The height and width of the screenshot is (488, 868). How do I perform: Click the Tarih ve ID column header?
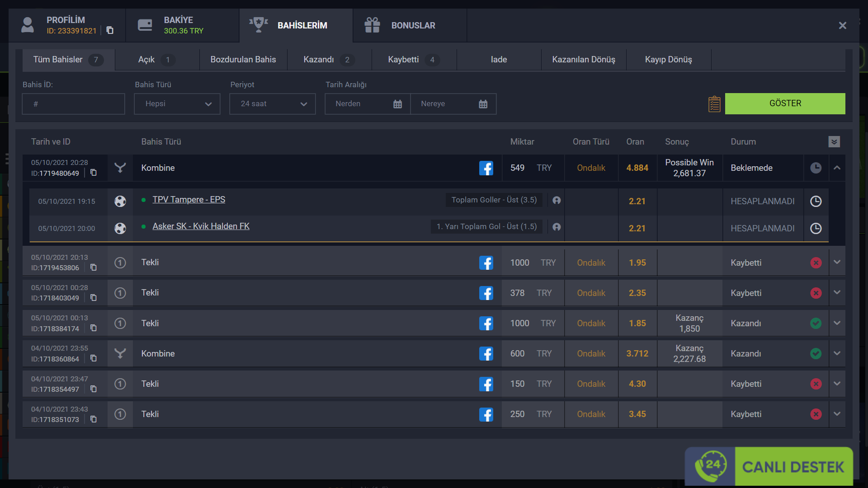pos(51,142)
